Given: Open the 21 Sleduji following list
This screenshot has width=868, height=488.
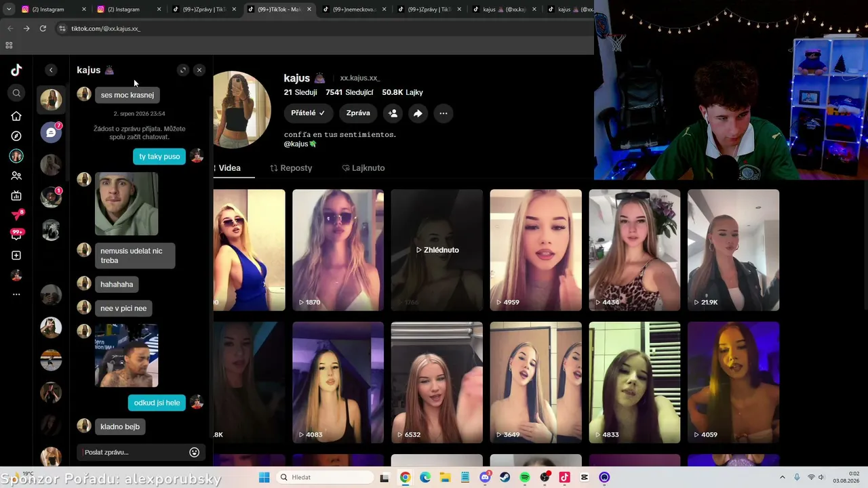Looking at the screenshot, I should [300, 92].
